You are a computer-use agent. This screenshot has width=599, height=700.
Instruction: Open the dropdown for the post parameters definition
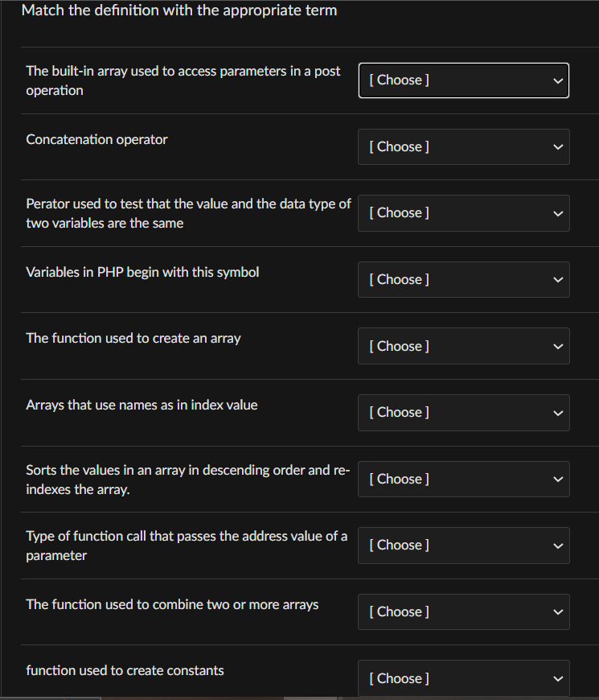463,80
